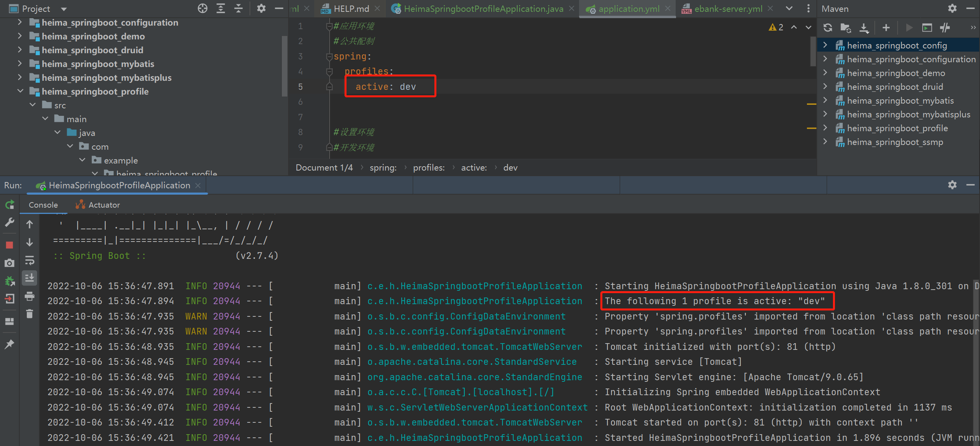Click Maven reload all projects icon

coord(828,28)
